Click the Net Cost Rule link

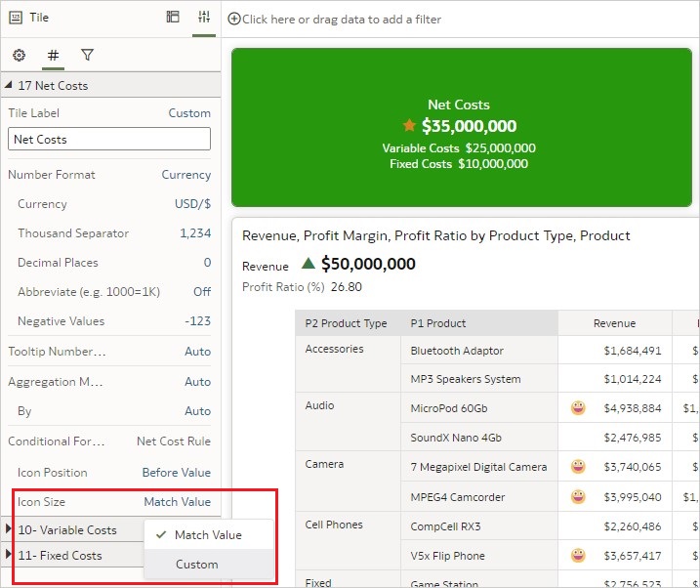click(x=173, y=441)
